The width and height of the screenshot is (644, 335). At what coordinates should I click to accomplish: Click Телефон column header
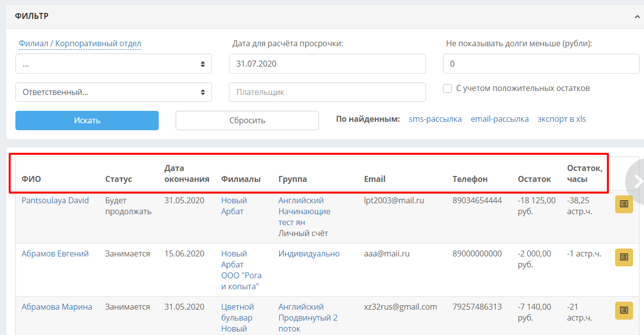(x=470, y=179)
